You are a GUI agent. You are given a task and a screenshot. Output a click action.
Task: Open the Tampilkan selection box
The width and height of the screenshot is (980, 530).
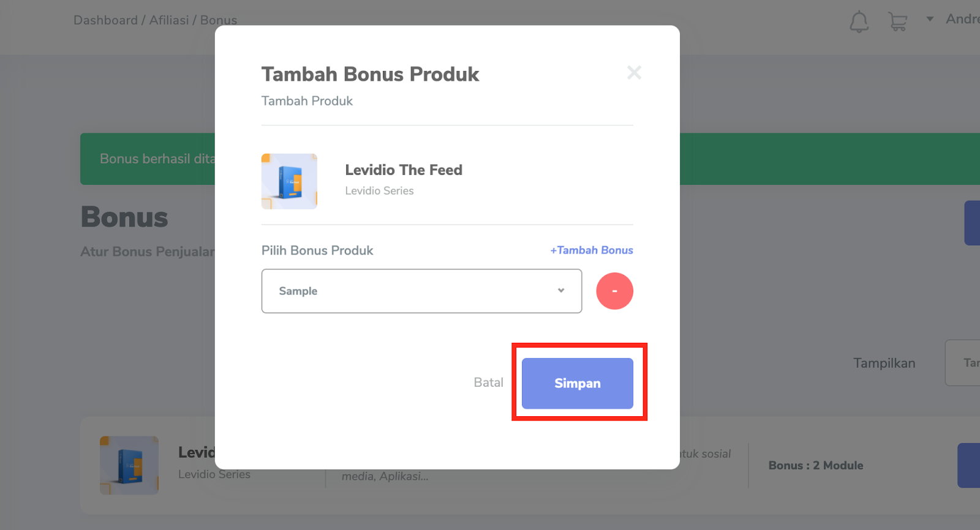pyautogui.click(x=963, y=363)
